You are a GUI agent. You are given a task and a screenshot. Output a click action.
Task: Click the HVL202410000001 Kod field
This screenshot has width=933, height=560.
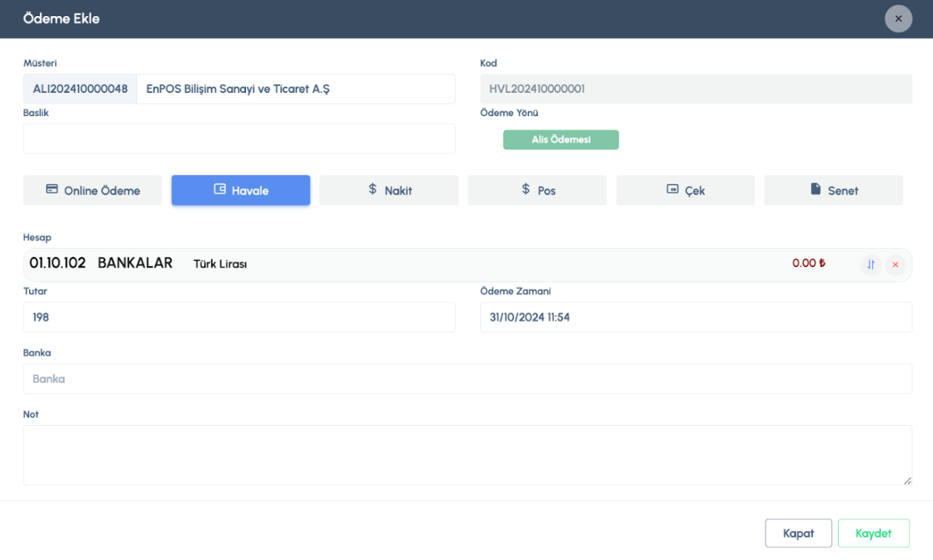pyautogui.click(x=696, y=89)
